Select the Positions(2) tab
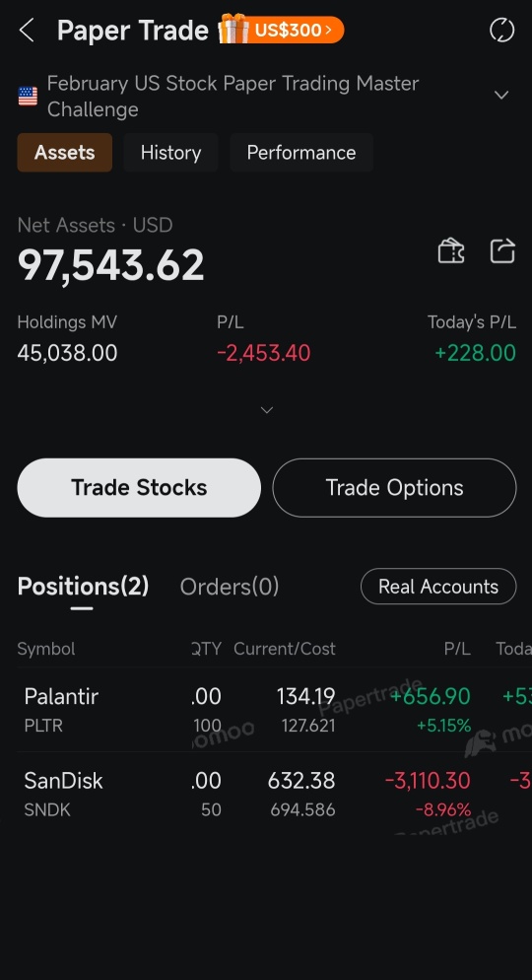This screenshot has width=532, height=980. pos(83,587)
